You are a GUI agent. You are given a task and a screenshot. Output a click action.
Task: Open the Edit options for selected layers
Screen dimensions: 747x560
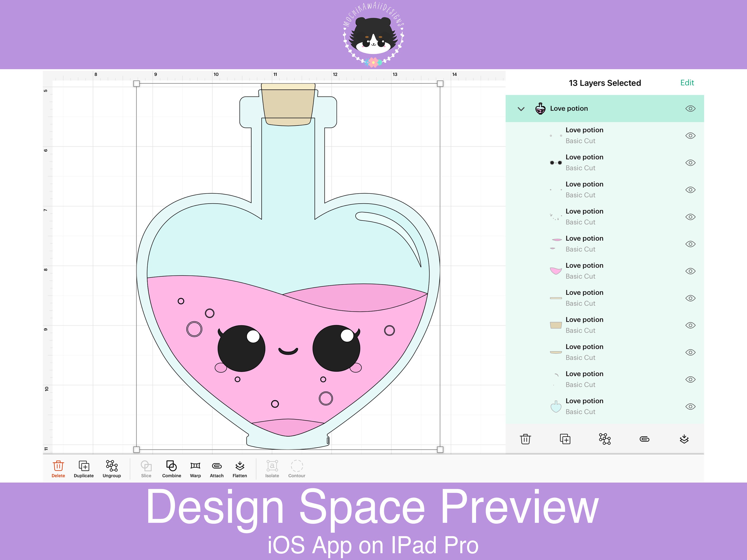click(687, 83)
